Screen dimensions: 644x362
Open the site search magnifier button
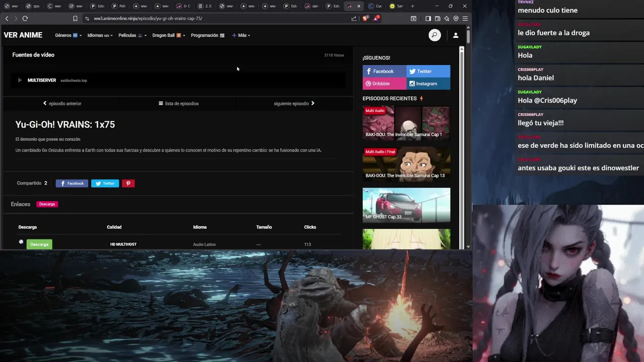(435, 35)
